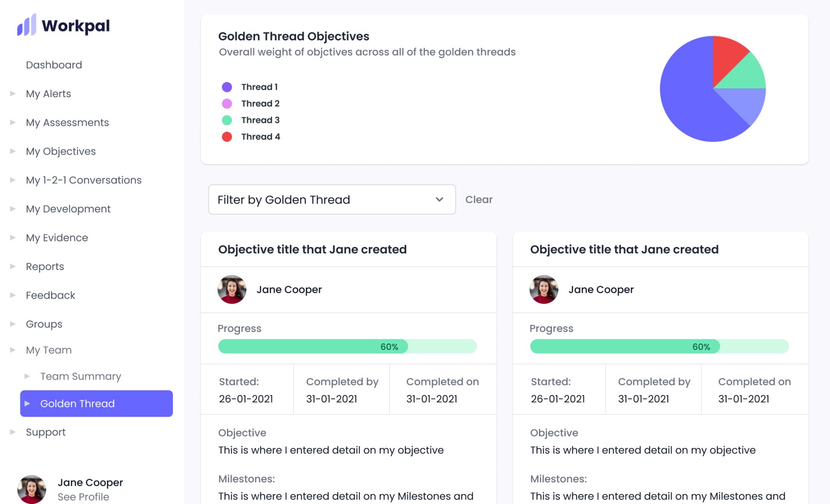Click the pink Thread 2 legend dot

227,104
